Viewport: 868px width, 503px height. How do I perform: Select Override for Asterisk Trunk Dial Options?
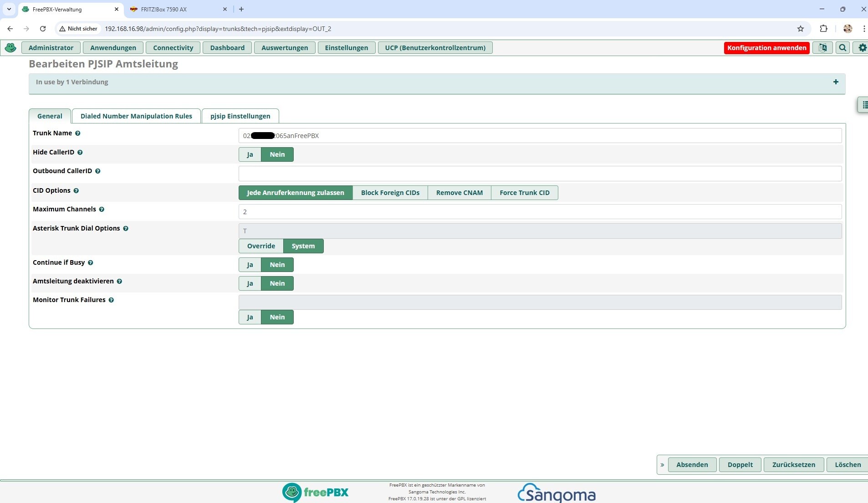click(x=261, y=246)
